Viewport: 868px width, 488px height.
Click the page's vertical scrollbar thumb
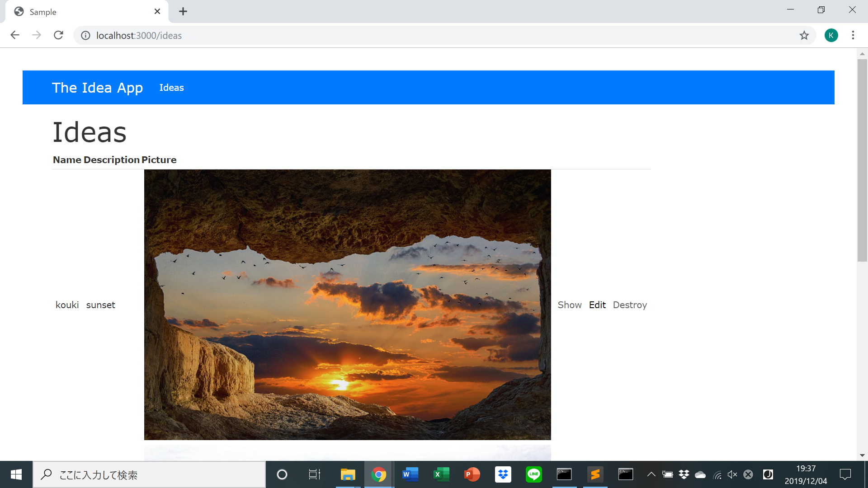pos(862,160)
